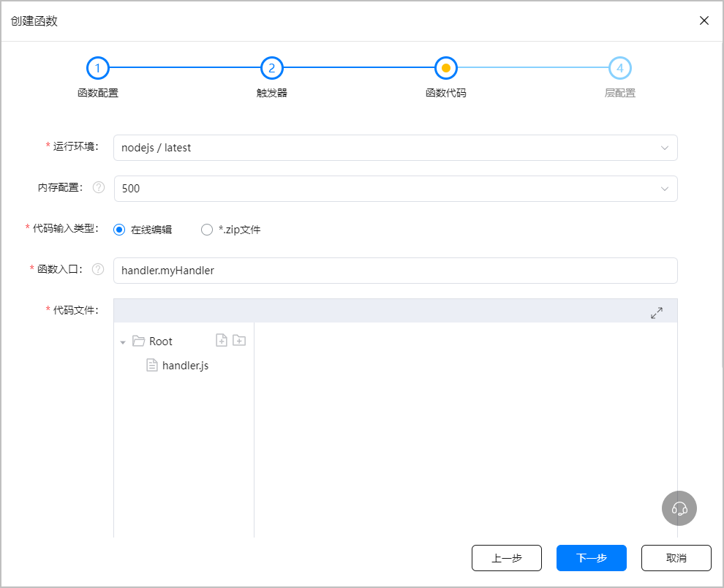The image size is (724, 588).
Task: Click the help icon next to 内存配置
Action: coord(99,188)
